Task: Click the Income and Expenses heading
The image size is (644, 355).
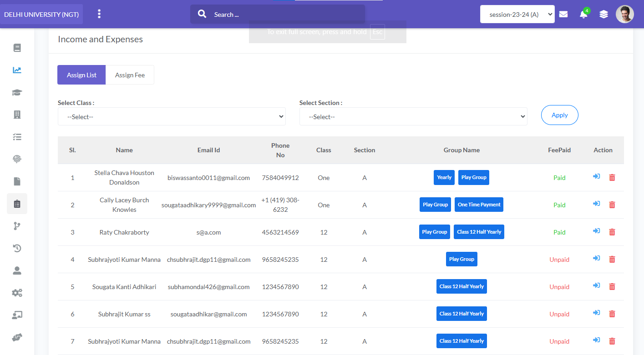Action: click(x=100, y=39)
